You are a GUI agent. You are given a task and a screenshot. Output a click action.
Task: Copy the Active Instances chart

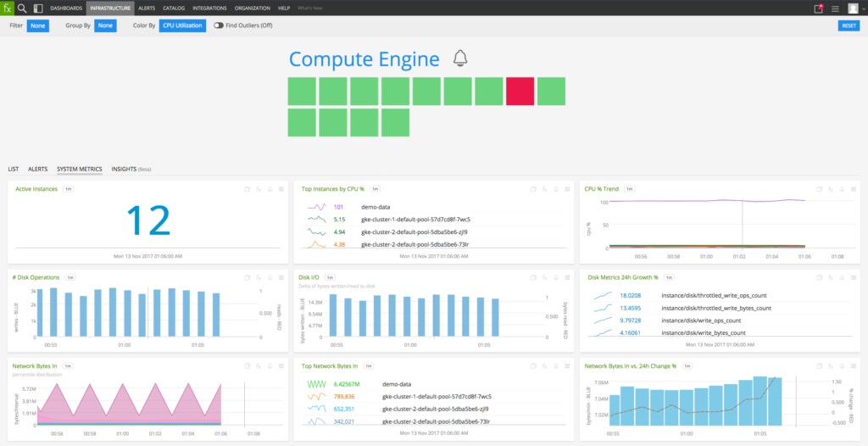pos(248,189)
